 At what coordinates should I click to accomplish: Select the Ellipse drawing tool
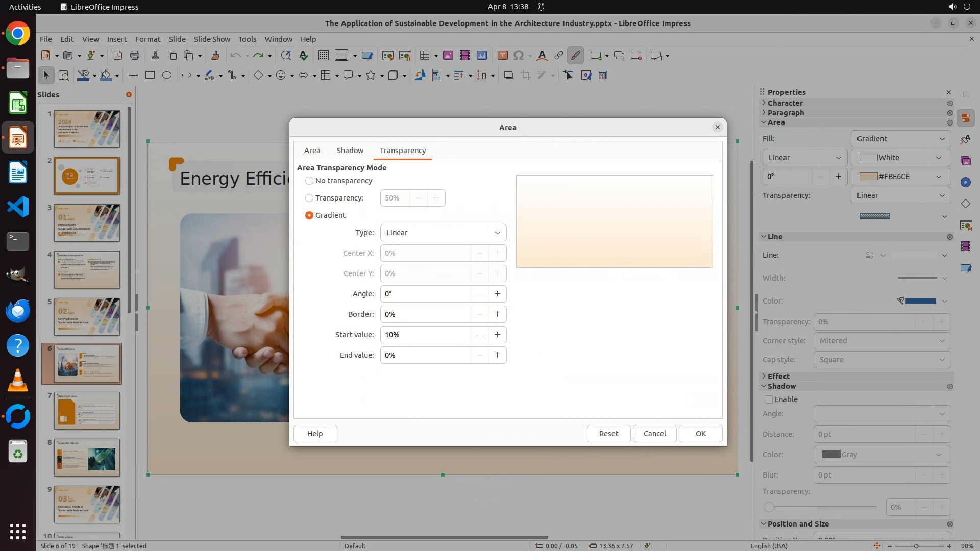pos(167,76)
